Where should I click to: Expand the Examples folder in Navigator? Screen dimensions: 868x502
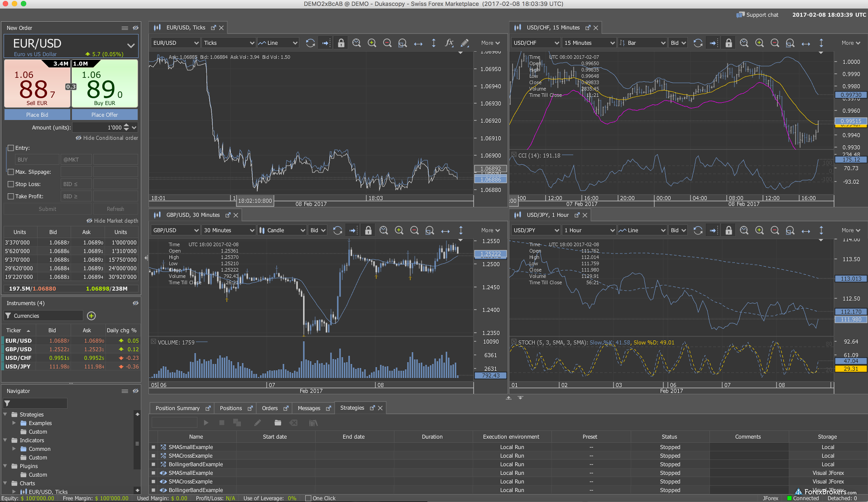click(14, 423)
